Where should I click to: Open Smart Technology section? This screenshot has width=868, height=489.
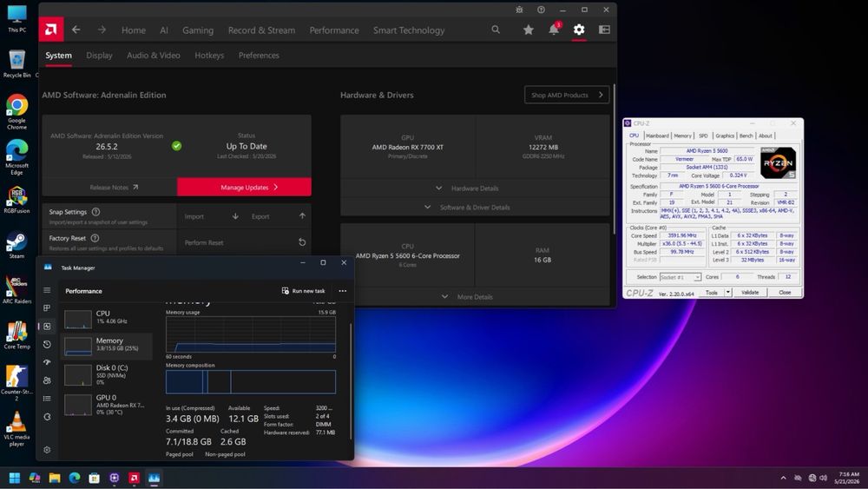pyautogui.click(x=409, y=30)
